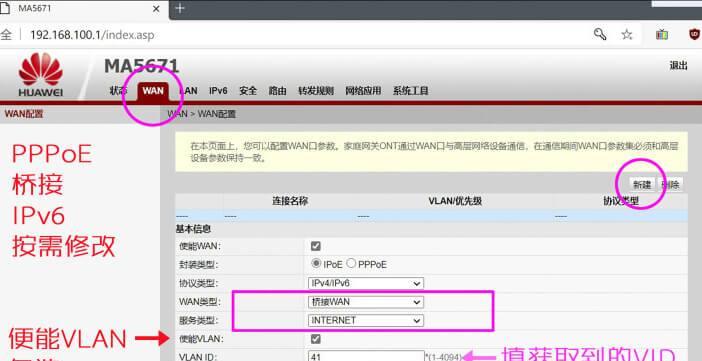Open the IPv6 tab
The image size is (702, 361).
pyautogui.click(x=218, y=91)
